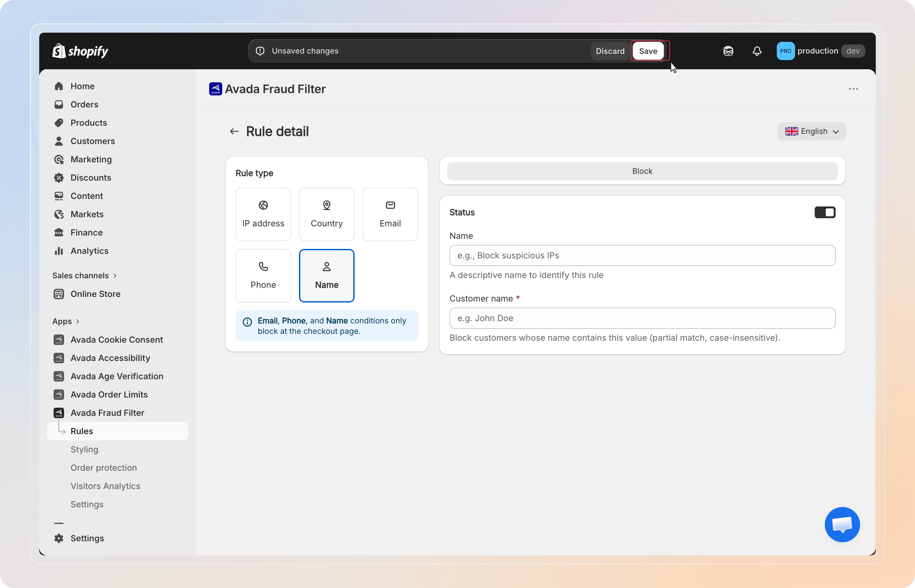Discard the unsaved changes
Screen dimensions: 915x588
[x=610, y=51]
